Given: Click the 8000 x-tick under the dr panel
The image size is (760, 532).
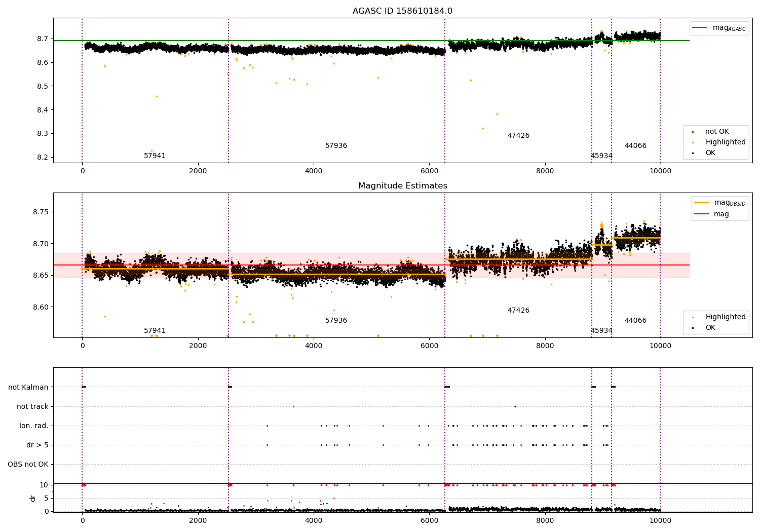Looking at the screenshot, I should tap(545, 520).
